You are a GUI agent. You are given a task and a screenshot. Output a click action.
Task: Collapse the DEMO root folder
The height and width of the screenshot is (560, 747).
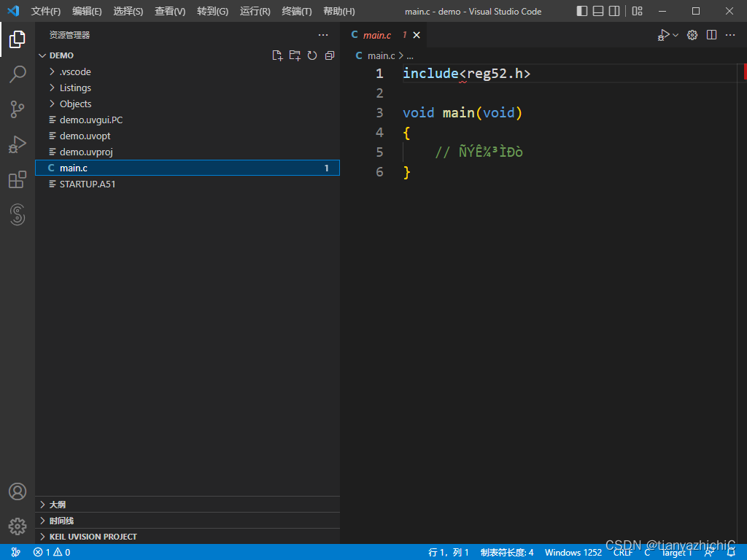pyautogui.click(x=187, y=55)
